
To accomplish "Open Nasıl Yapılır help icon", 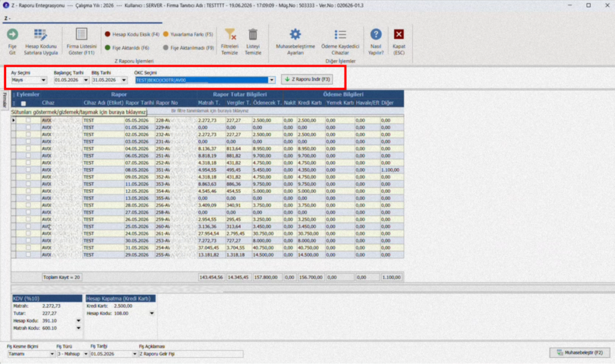I will (x=376, y=34).
